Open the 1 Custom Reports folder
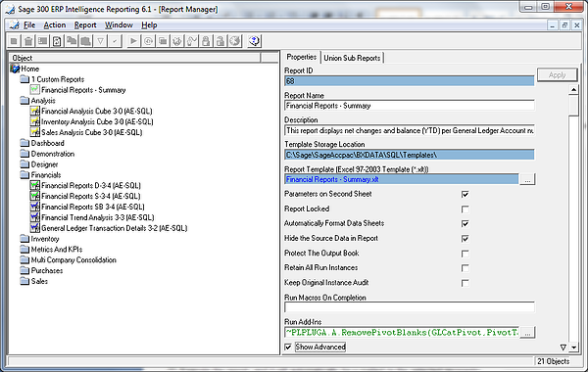Screen dimensions: 588x372 pyautogui.click(x=58, y=79)
